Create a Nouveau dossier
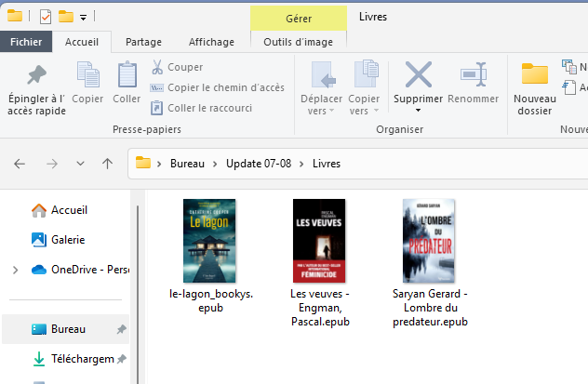The image size is (588, 384). pyautogui.click(x=535, y=89)
